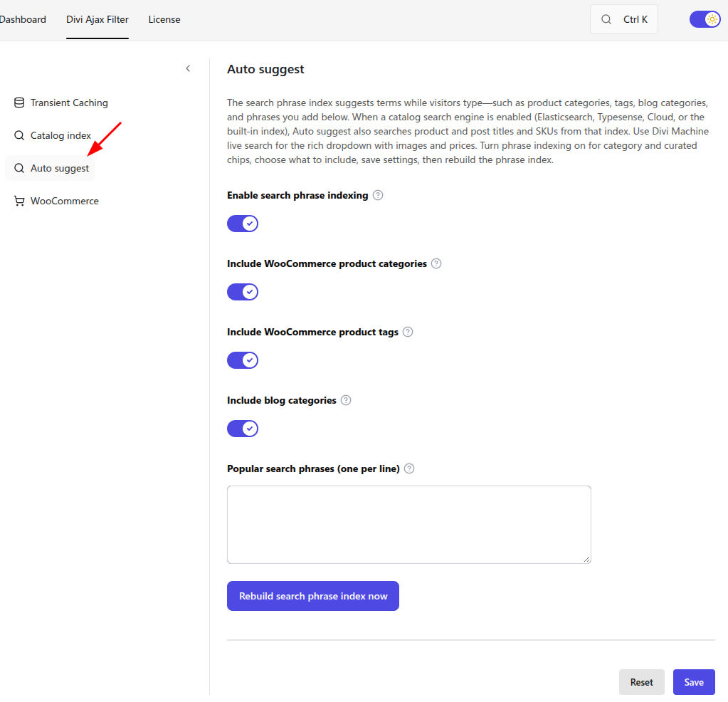Focus the Popular search phrases textarea
Image resolution: width=728 pixels, height=702 pixels.
pyautogui.click(x=409, y=525)
